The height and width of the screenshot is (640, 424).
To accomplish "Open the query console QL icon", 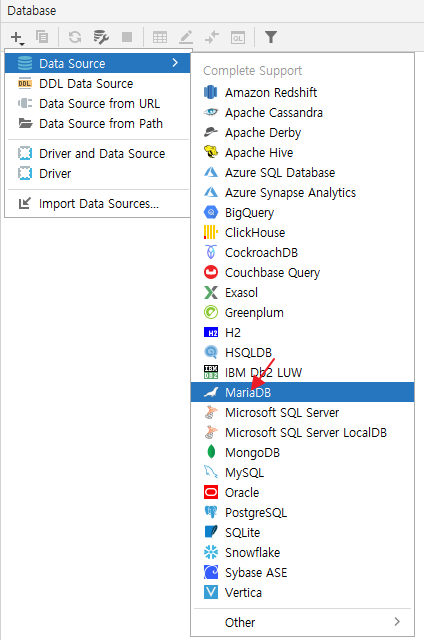I will (238, 38).
